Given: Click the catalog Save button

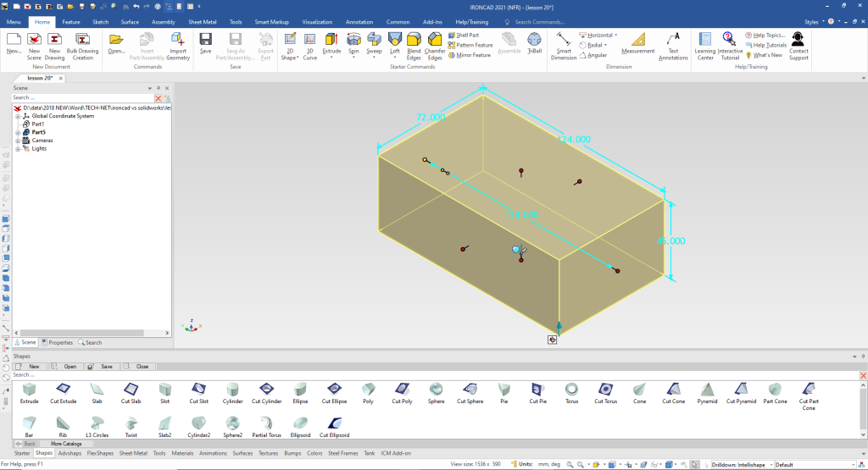Looking at the screenshot, I should 102,367.
